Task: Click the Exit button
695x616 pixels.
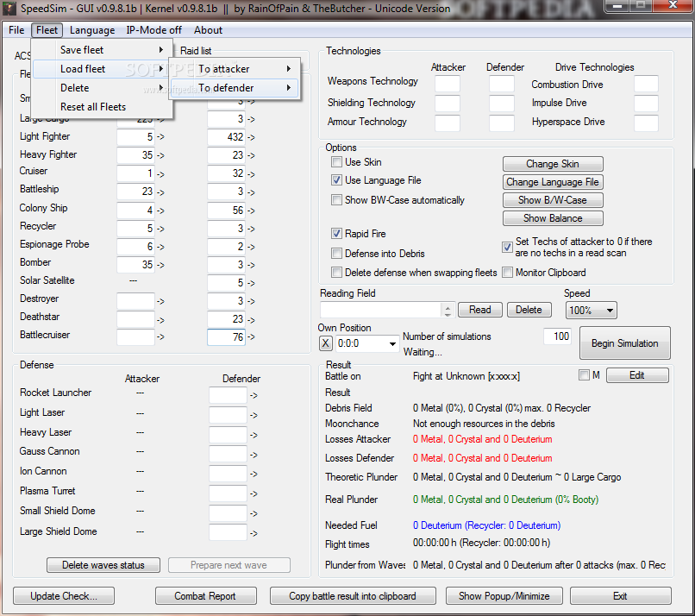Action: click(621, 596)
